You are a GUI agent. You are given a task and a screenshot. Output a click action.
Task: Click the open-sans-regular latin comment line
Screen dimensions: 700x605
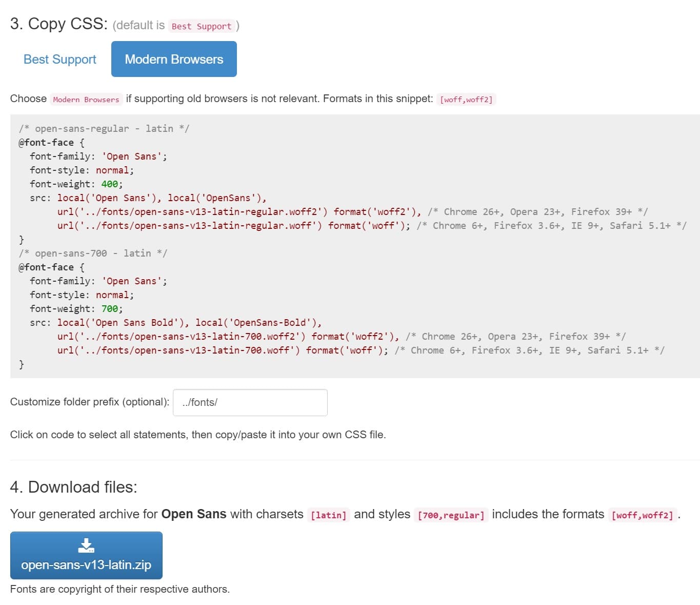103,128
